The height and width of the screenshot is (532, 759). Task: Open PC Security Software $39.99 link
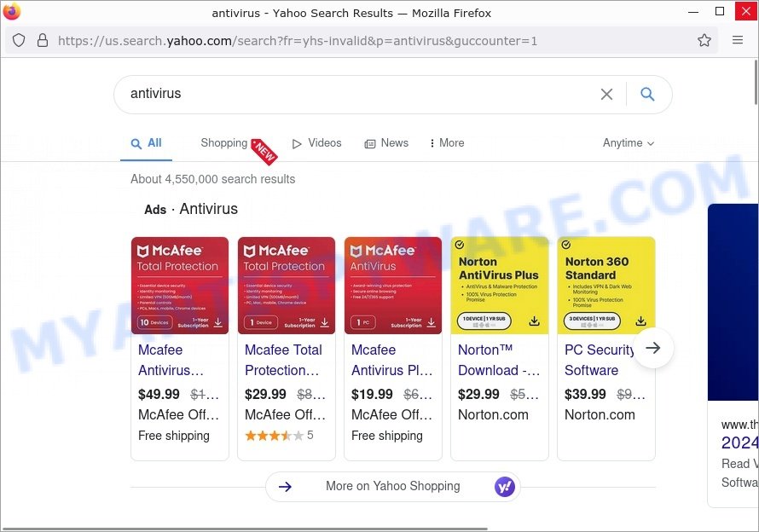600,360
